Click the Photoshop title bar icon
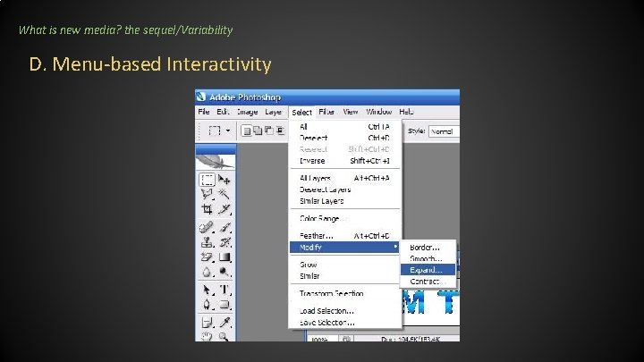Image resolution: width=644 pixels, height=362 pixels. point(200,97)
